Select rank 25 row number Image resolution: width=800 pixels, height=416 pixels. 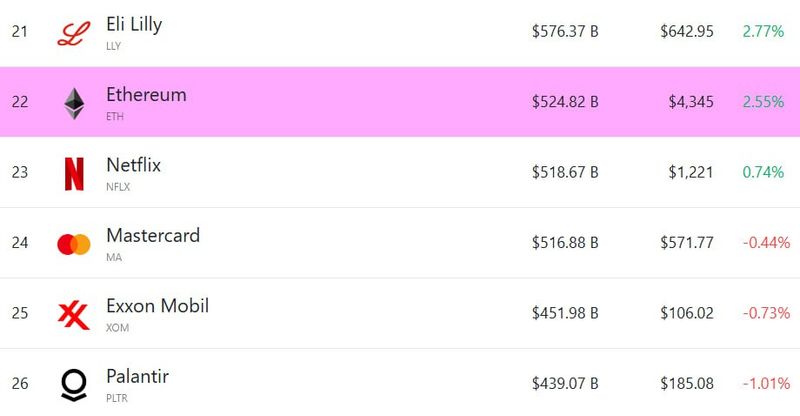click(20, 313)
